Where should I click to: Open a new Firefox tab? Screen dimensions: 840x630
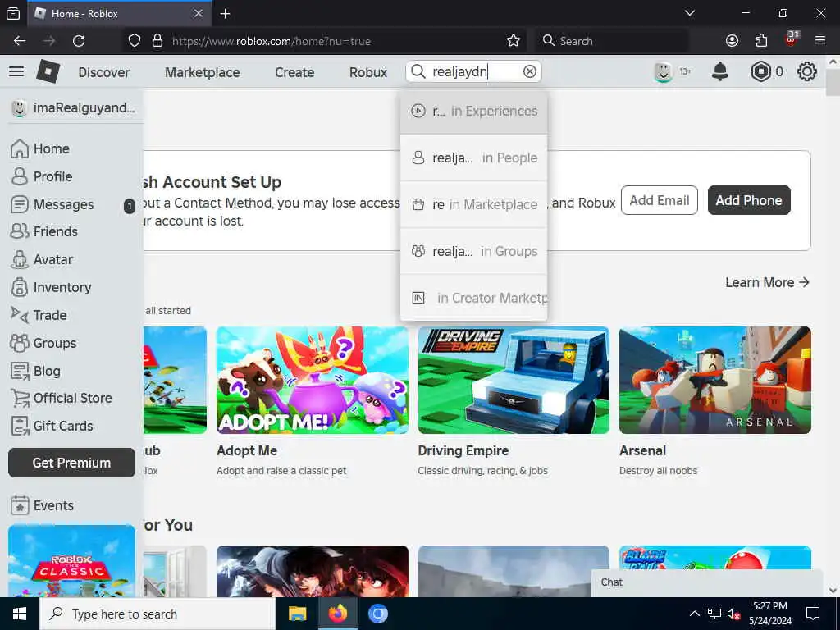225,13
